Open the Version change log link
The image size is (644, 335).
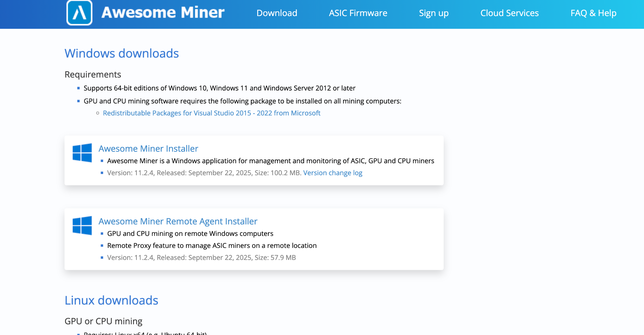click(x=333, y=173)
